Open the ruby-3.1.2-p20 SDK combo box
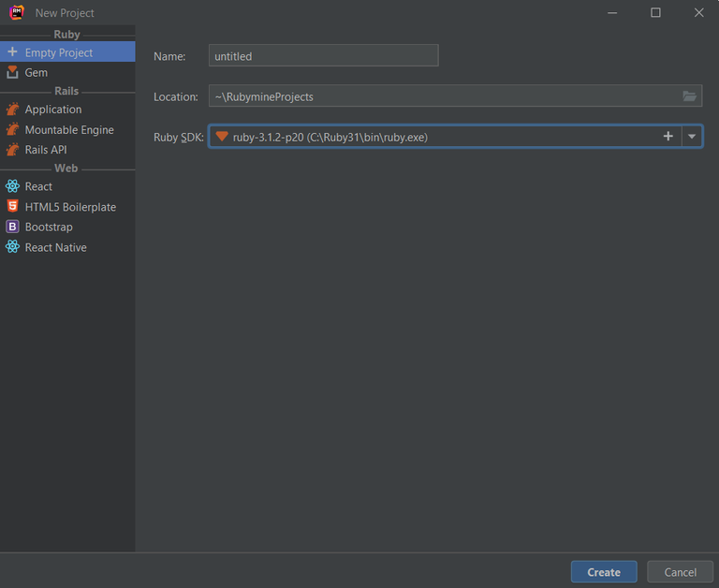719x588 pixels. tap(455, 136)
